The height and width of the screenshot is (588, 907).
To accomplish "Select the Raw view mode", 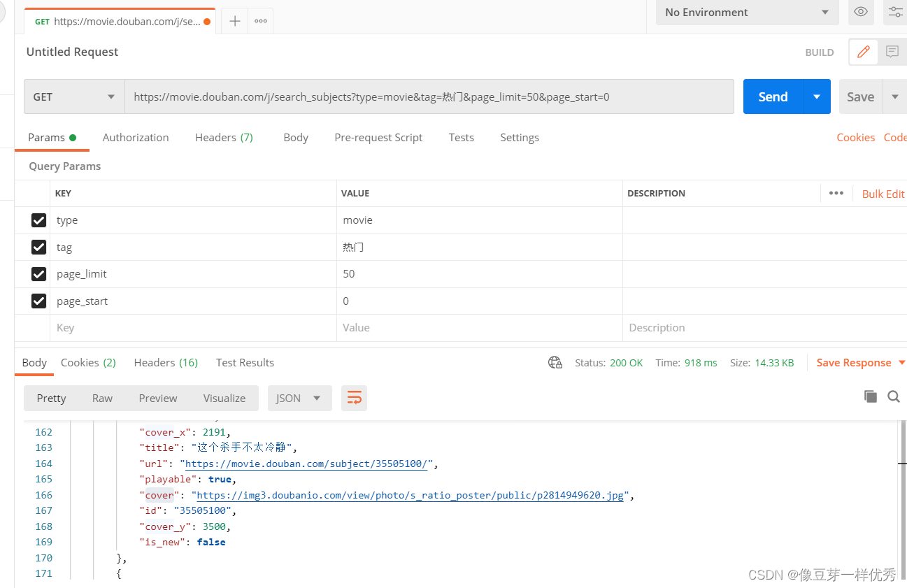I will click(x=102, y=398).
